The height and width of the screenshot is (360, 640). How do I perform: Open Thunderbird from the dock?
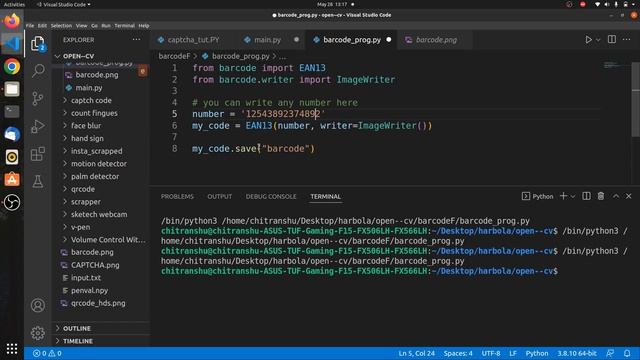[x=12, y=134]
